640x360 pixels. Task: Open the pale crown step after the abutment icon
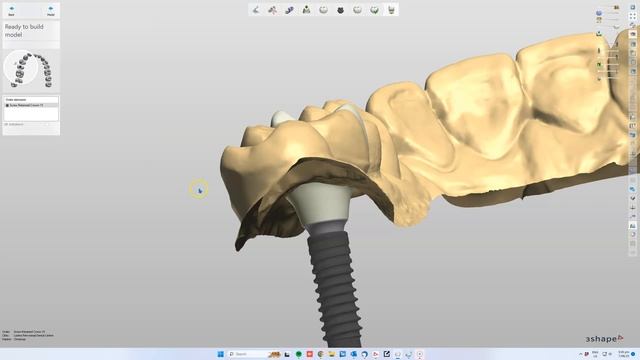coord(323,10)
